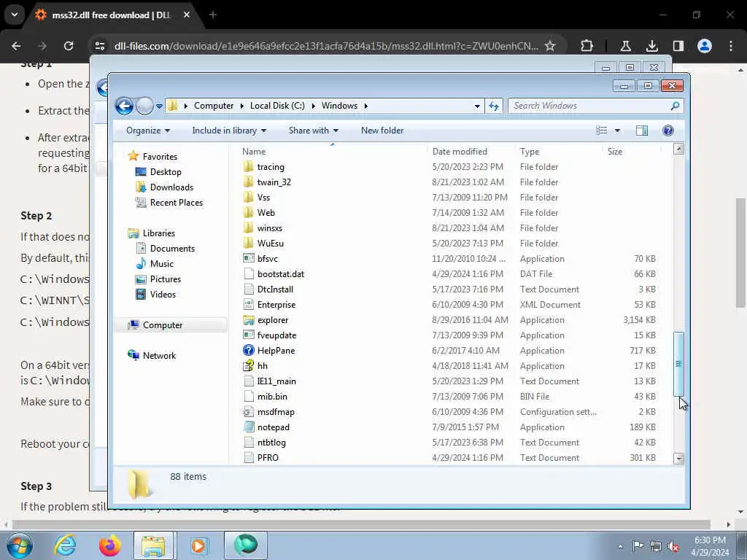Select the bfsvc application icon
The height and width of the screenshot is (560, 747).
coord(248,259)
